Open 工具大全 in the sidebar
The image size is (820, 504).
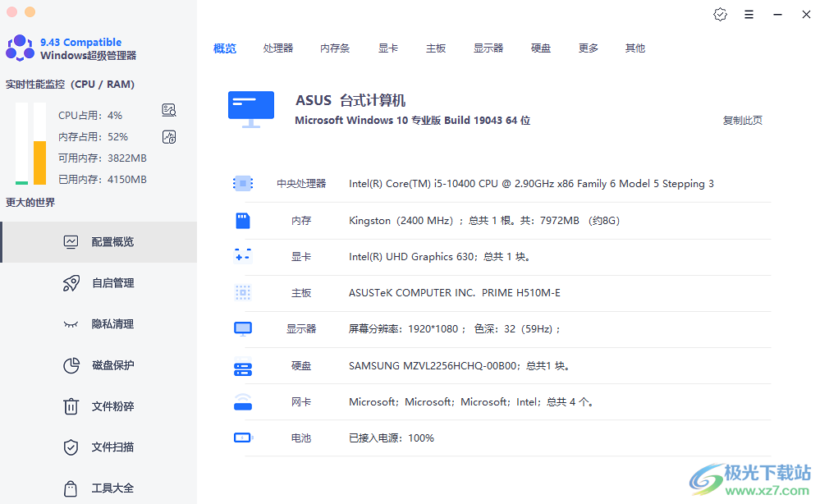[98, 488]
